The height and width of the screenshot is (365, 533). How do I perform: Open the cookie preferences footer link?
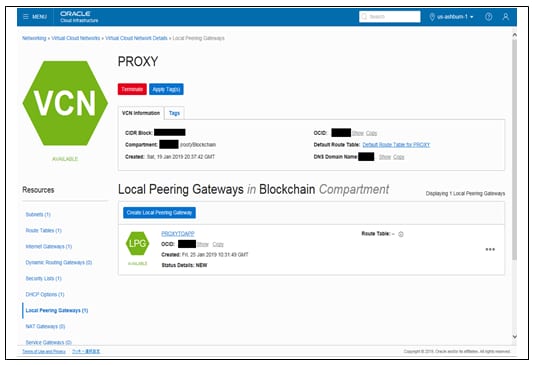86,351
